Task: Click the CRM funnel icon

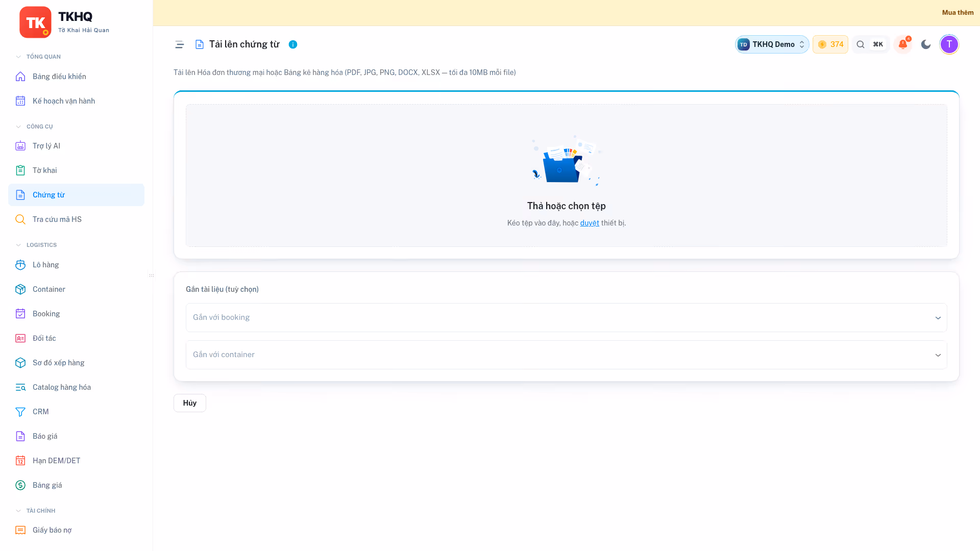Action: click(x=20, y=412)
